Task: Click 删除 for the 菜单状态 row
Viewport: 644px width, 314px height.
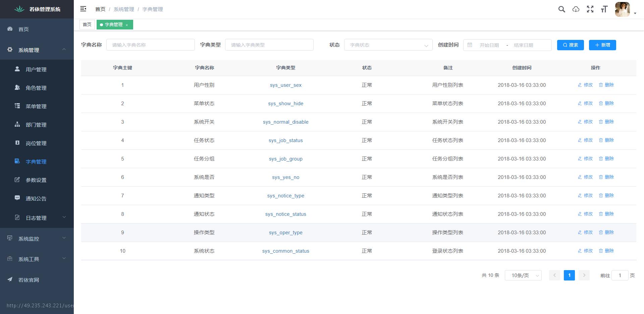Action: point(606,103)
